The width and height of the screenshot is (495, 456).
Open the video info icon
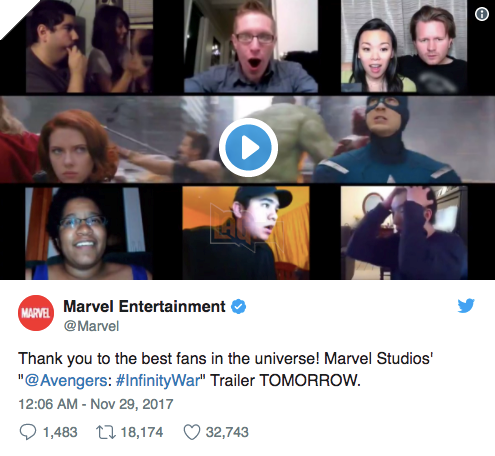coord(482,14)
